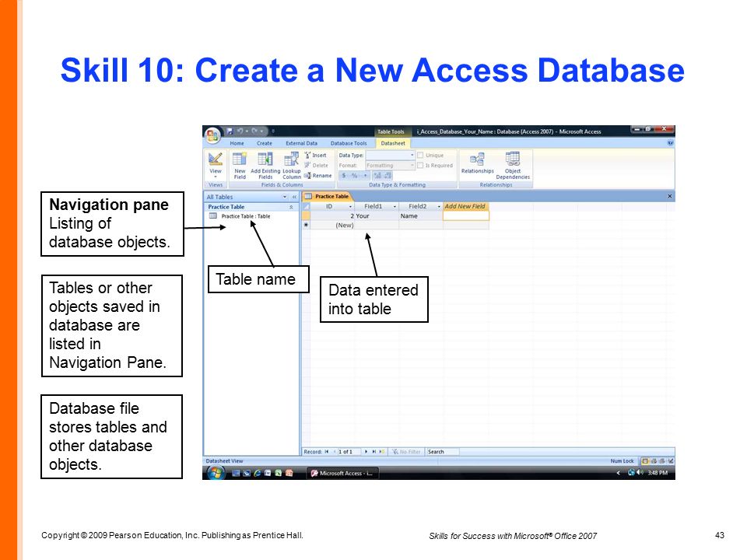The width and height of the screenshot is (747, 560).
Task: Open Windows Start orb
Action: click(x=216, y=473)
